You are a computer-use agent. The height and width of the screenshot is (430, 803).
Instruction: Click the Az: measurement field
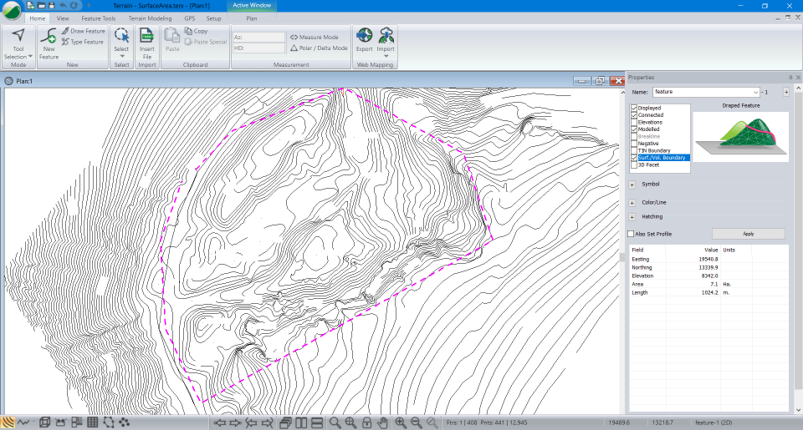point(259,37)
